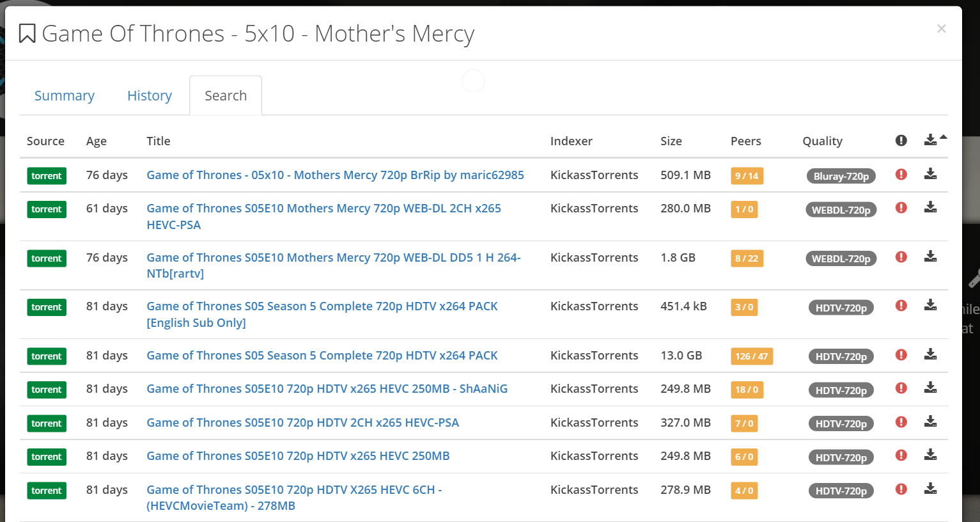Show rejection warning for ShAaNiG release
980x522 pixels.
pos(901,388)
